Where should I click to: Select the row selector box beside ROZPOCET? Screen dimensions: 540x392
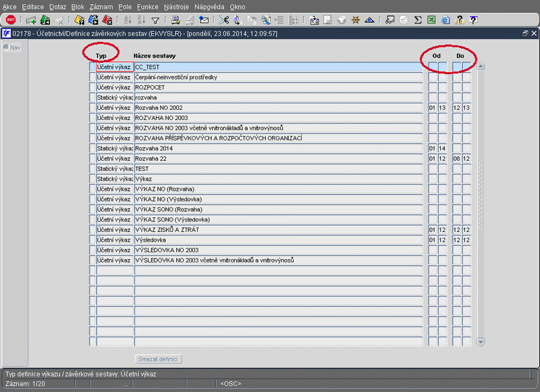tap(92, 88)
